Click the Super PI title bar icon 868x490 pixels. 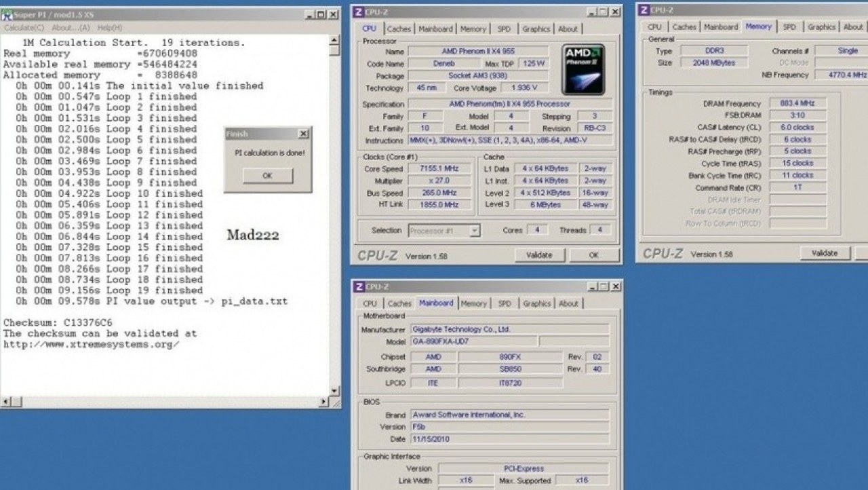9,14
